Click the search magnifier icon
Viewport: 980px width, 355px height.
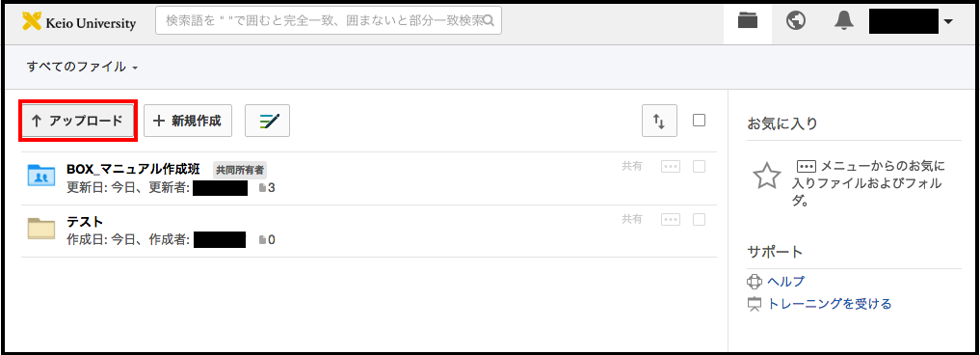490,21
